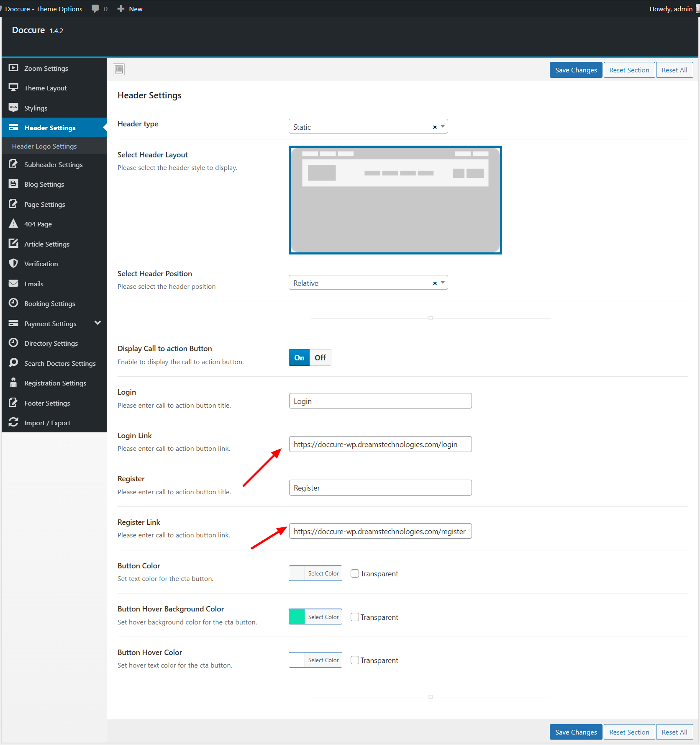Viewport: 700px width, 745px height.
Task: Check Transparent for Button Color
Action: point(355,573)
